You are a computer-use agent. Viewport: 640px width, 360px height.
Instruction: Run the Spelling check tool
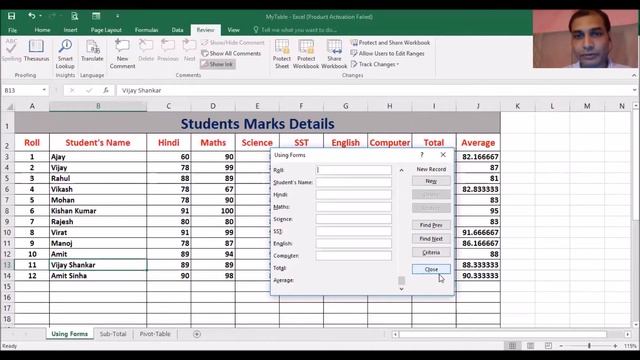(x=11, y=51)
